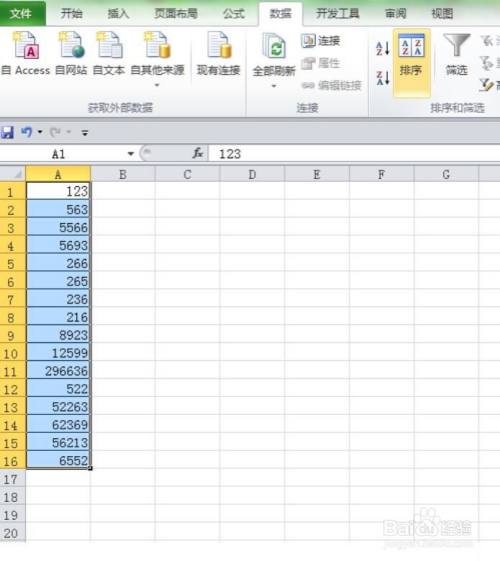Switch to the 公式 ribbon tab
The image size is (500, 561).
pyautogui.click(x=234, y=14)
